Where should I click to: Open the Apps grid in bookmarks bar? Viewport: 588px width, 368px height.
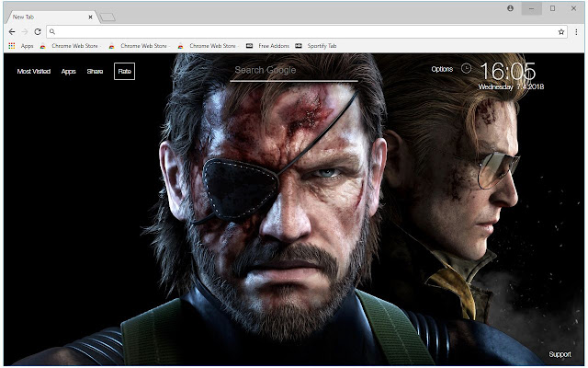[21, 46]
